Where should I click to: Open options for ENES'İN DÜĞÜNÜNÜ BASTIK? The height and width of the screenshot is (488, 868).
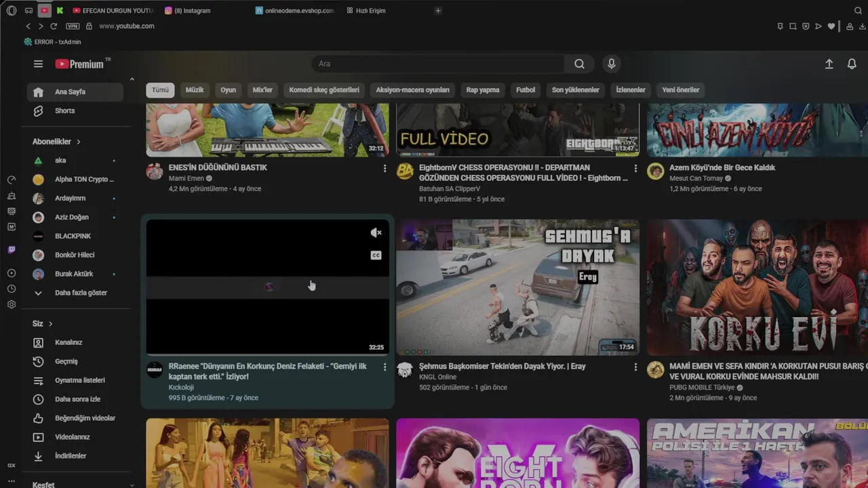coord(385,168)
